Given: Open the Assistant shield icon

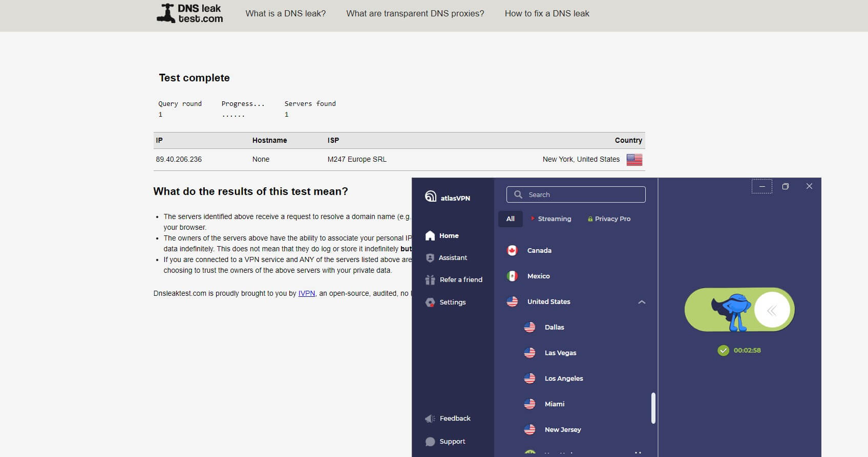Looking at the screenshot, I should pos(430,258).
